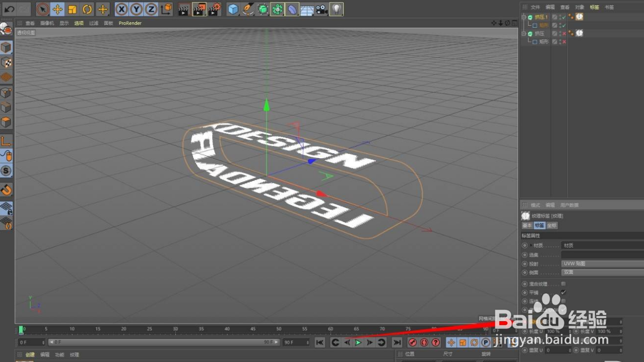Open Render Settings icon
The width and height of the screenshot is (644, 362).
(x=215, y=9)
